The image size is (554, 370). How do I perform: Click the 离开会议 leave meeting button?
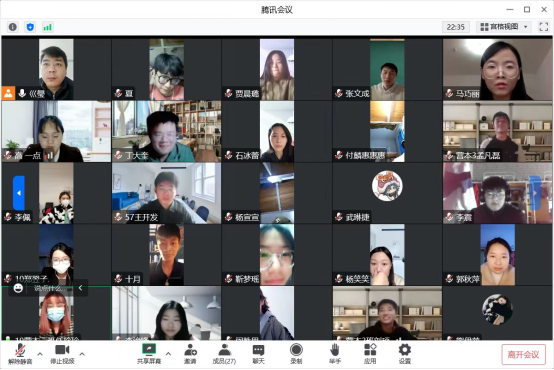[x=524, y=354]
